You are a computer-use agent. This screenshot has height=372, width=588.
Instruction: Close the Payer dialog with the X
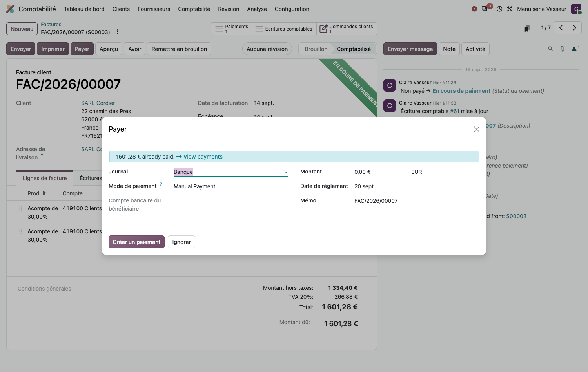tap(477, 129)
